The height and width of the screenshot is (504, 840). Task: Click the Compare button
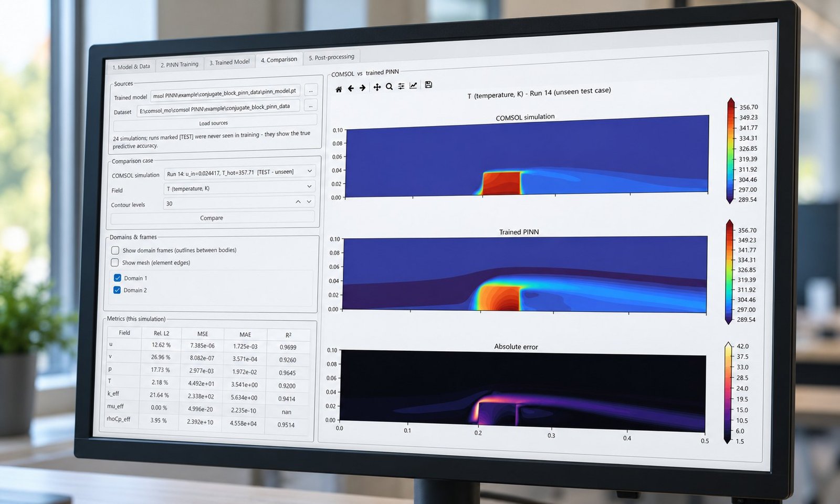point(212,218)
